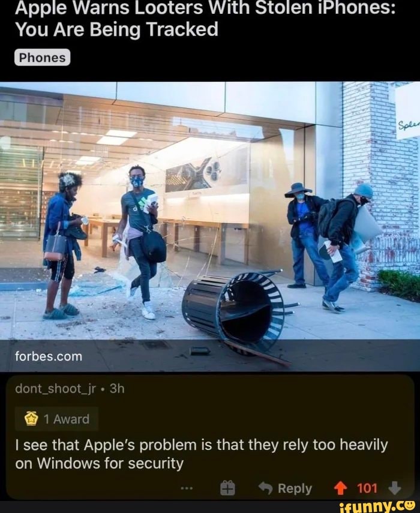
Task: Click the iPhone poster inside the store
Action: [x=194, y=175]
